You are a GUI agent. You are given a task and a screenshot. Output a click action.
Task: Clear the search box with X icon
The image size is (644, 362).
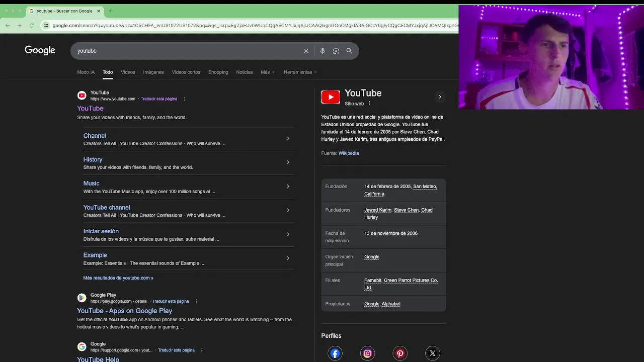tap(306, 51)
